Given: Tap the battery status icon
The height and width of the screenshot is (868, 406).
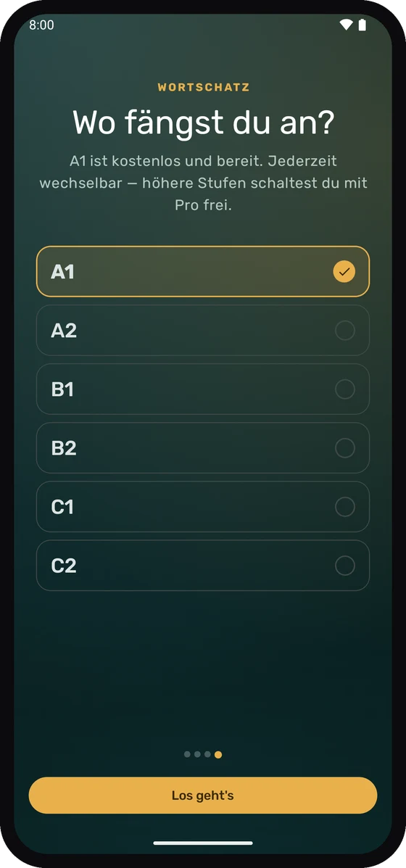Looking at the screenshot, I should (362, 25).
